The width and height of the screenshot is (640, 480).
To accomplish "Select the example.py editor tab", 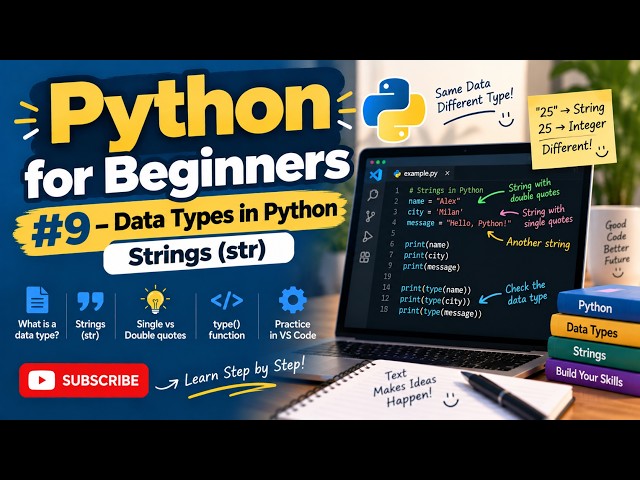I will pos(422,173).
